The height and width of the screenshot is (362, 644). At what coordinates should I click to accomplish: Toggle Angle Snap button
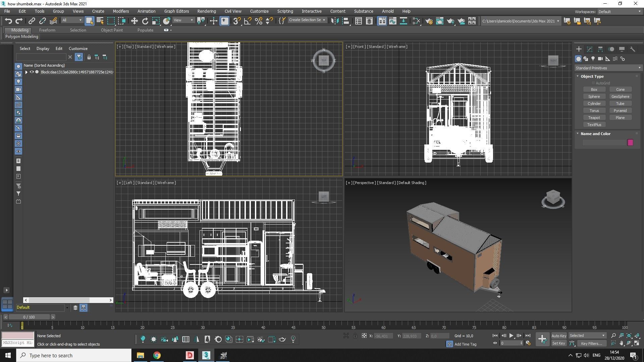(x=248, y=21)
